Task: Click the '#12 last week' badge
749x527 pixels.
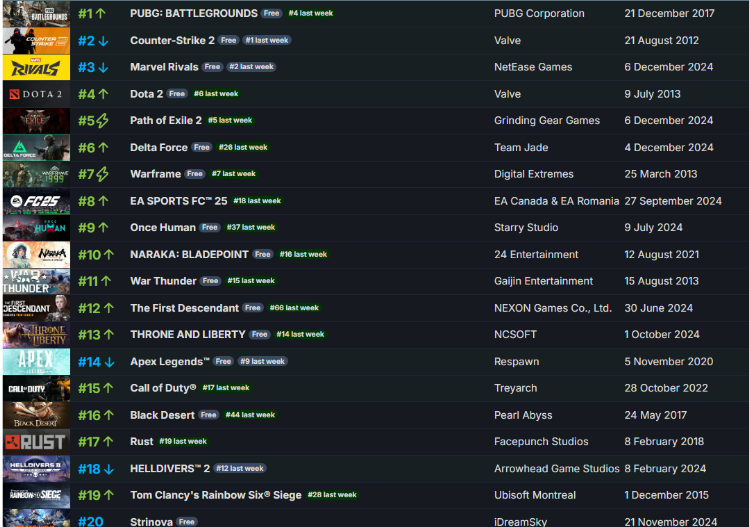Action: pyautogui.click(x=240, y=468)
